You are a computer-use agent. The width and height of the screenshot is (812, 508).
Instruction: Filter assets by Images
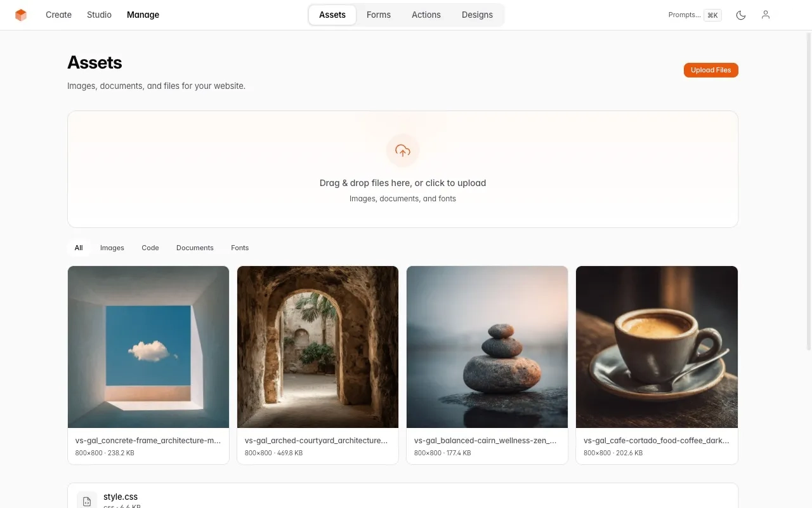point(112,248)
